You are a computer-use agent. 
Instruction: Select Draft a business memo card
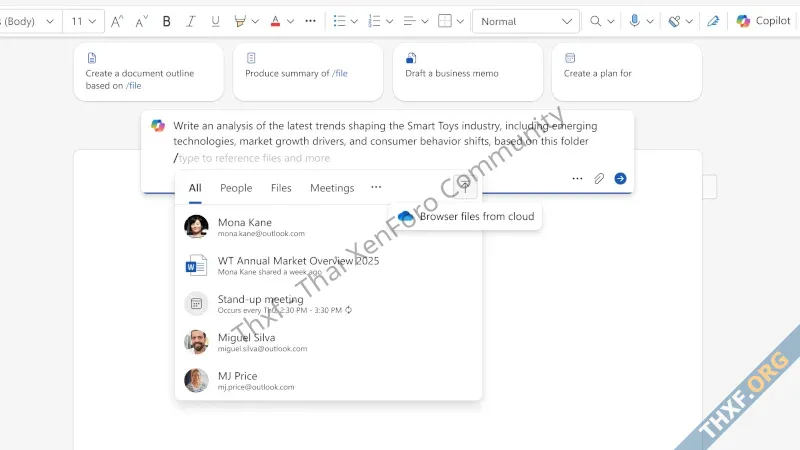tap(468, 72)
